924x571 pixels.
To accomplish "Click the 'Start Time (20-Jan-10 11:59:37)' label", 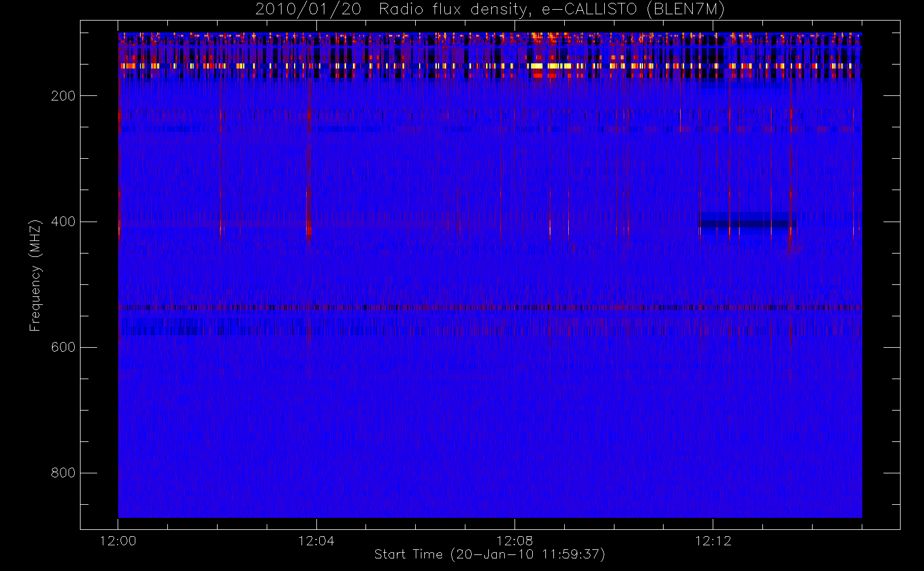I will pos(490,554).
